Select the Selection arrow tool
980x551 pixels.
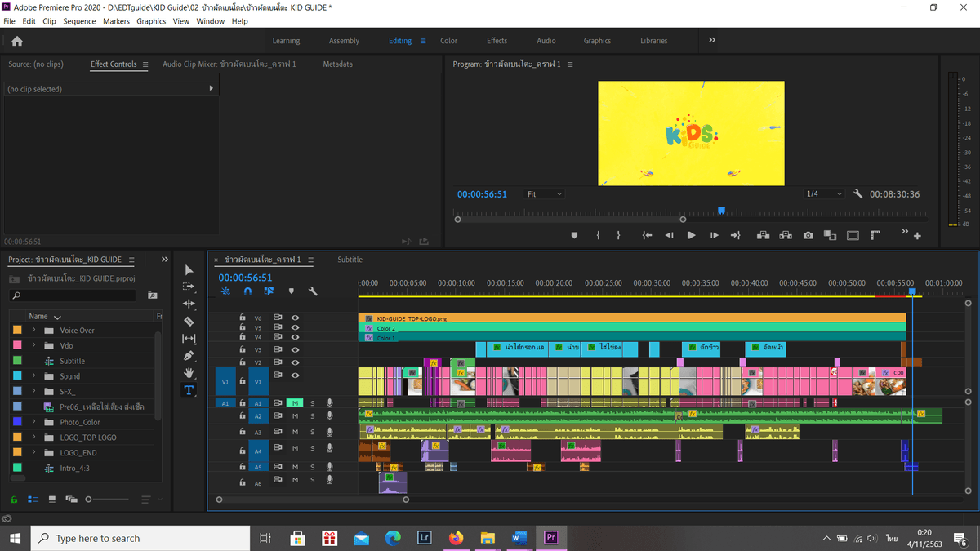pyautogui.click(x=189, y=270)
